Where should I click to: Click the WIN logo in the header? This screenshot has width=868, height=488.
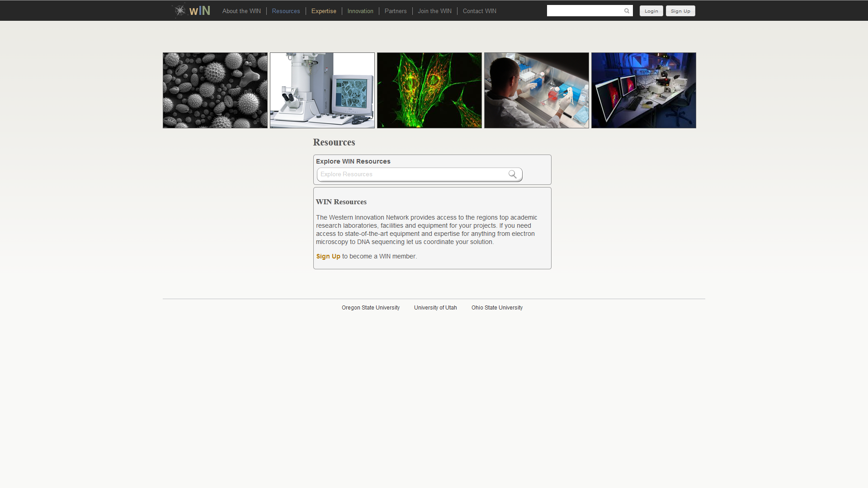191,10
